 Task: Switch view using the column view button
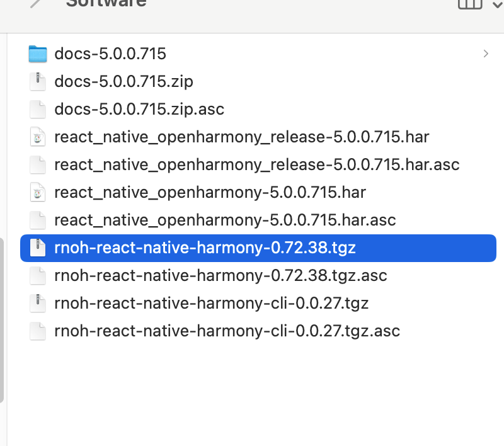tap(470, 4)
